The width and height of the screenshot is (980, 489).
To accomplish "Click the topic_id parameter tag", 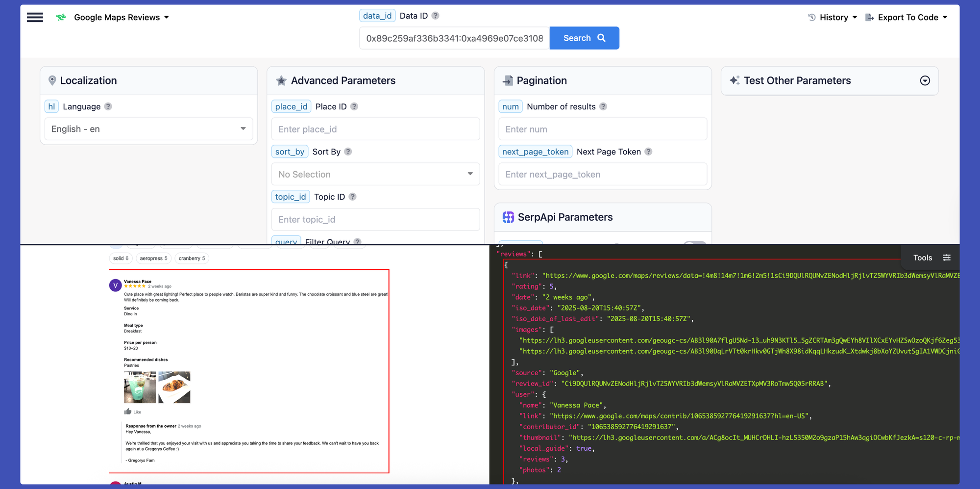I will [291, 197].
